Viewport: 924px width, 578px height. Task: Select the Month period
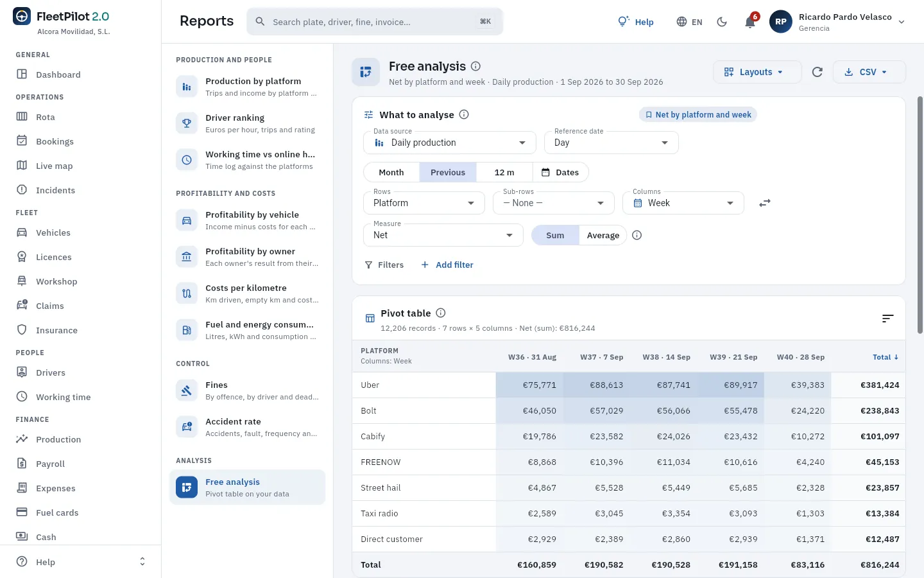[391, 172]
